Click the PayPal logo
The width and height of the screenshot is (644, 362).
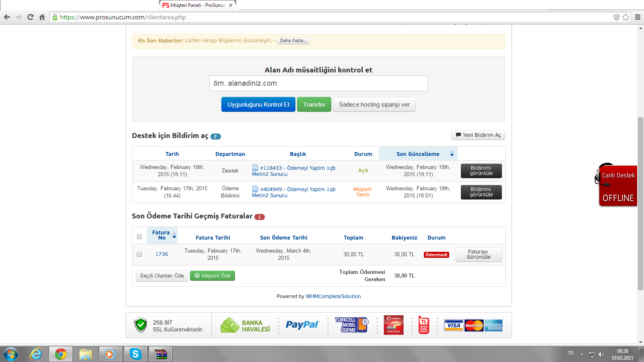click(x=302, y=325)
